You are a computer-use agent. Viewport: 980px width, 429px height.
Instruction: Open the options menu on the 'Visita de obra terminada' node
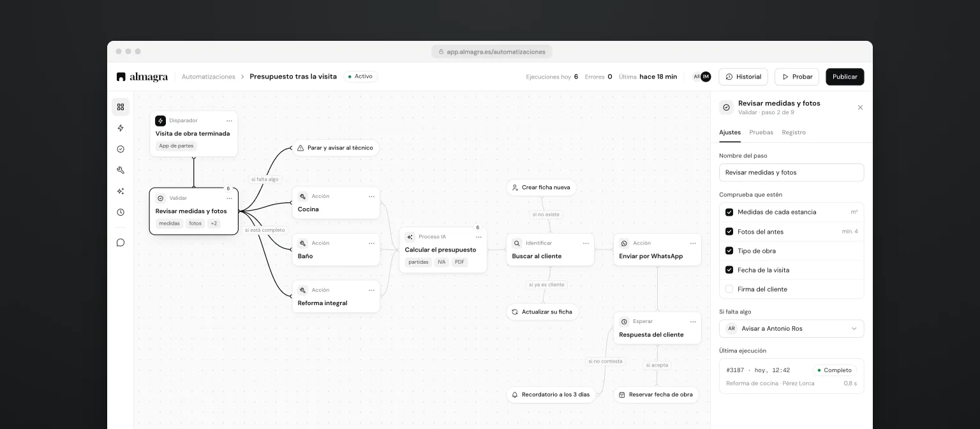coord(229,121)
